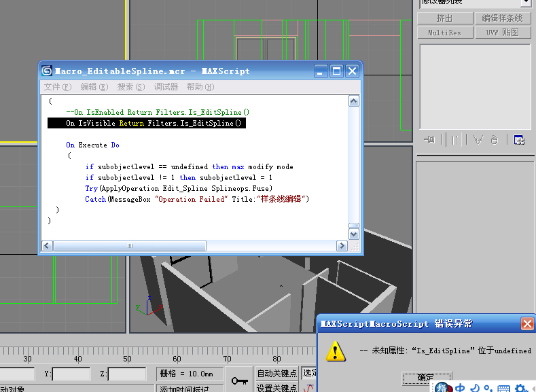The image size is (536, 392).
Task: Minimize the Macro_EditableSpline.mcr MAXScript window
Action: [x=321, y=71]
